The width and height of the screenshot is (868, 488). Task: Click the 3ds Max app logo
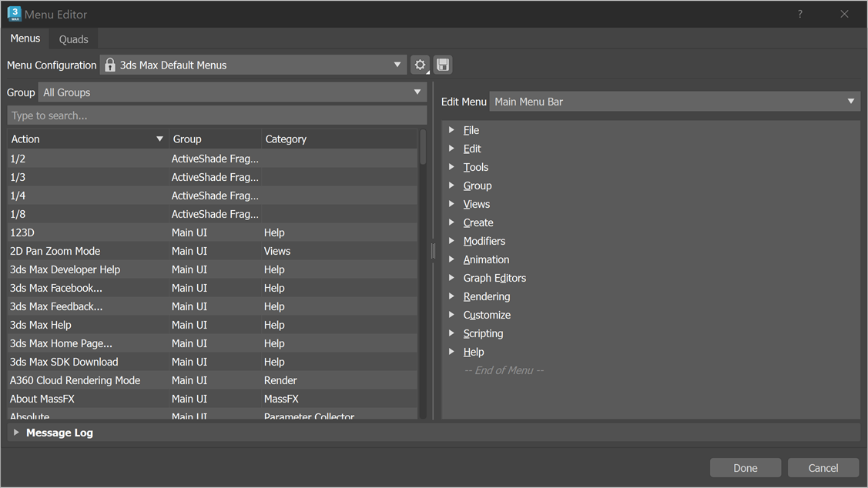(14, 14)
